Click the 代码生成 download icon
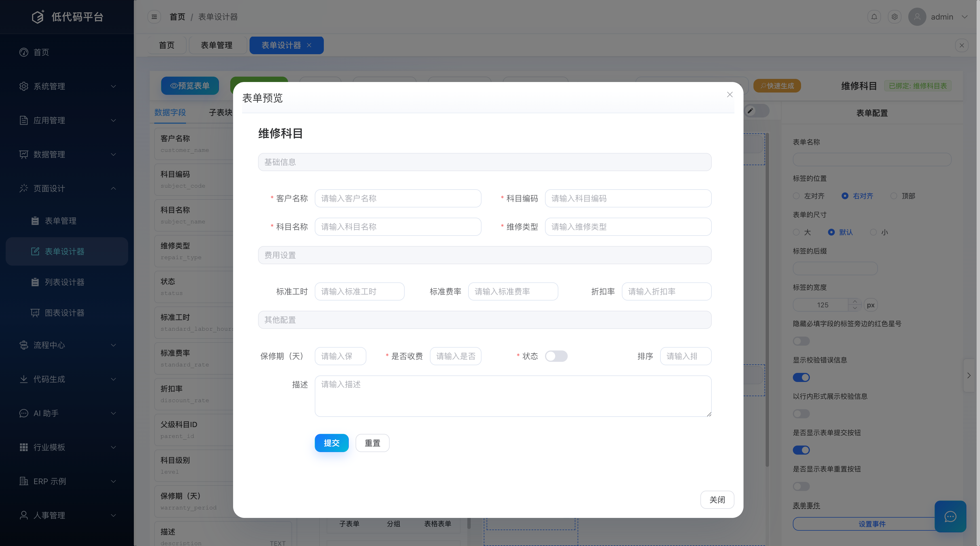This screenshot has width=980, height=546. tap(24, 379)
